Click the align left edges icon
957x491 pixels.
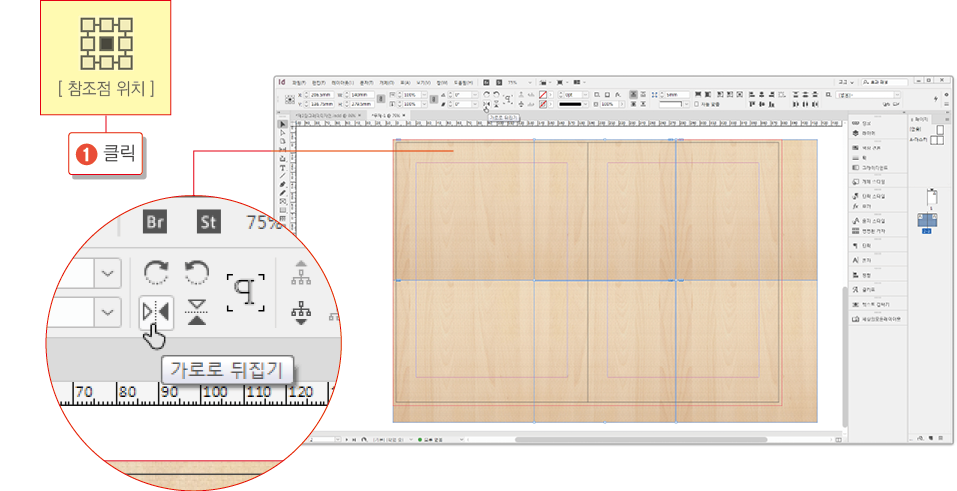pos(752,95)
